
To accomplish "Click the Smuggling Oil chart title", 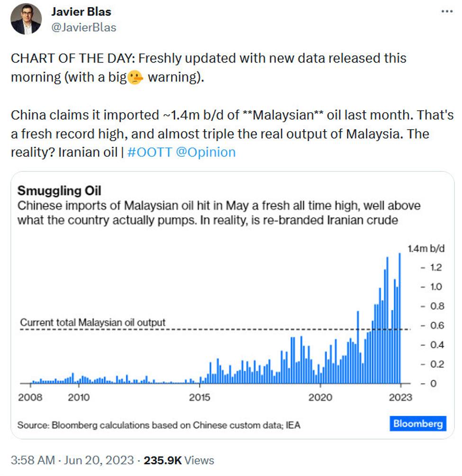I will 59,191.
